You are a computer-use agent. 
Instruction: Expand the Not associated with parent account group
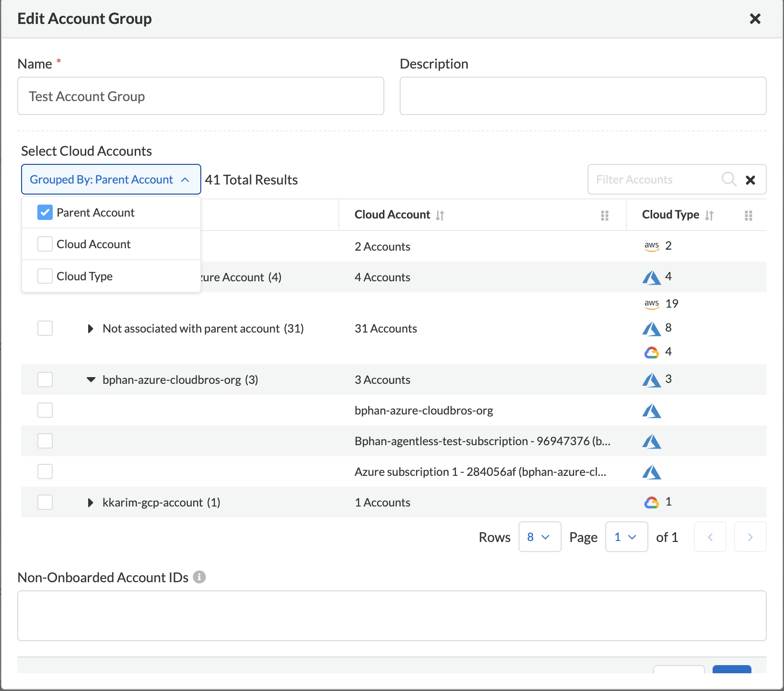[91, 329]
